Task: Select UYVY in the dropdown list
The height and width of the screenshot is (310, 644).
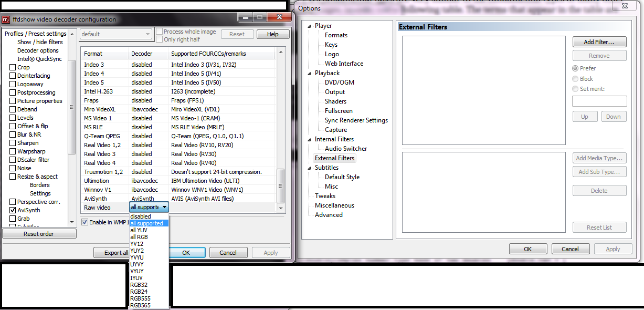Action: (x=149, y=264)
